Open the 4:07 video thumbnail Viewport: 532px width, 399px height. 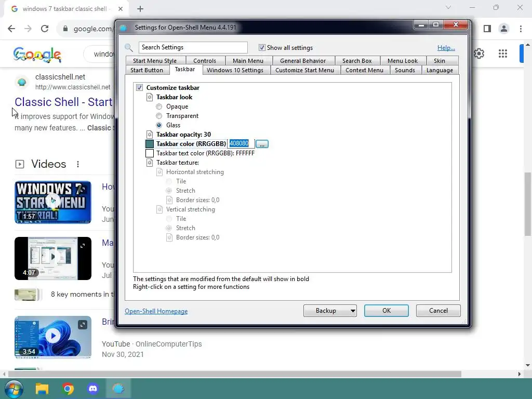point(53,259)
